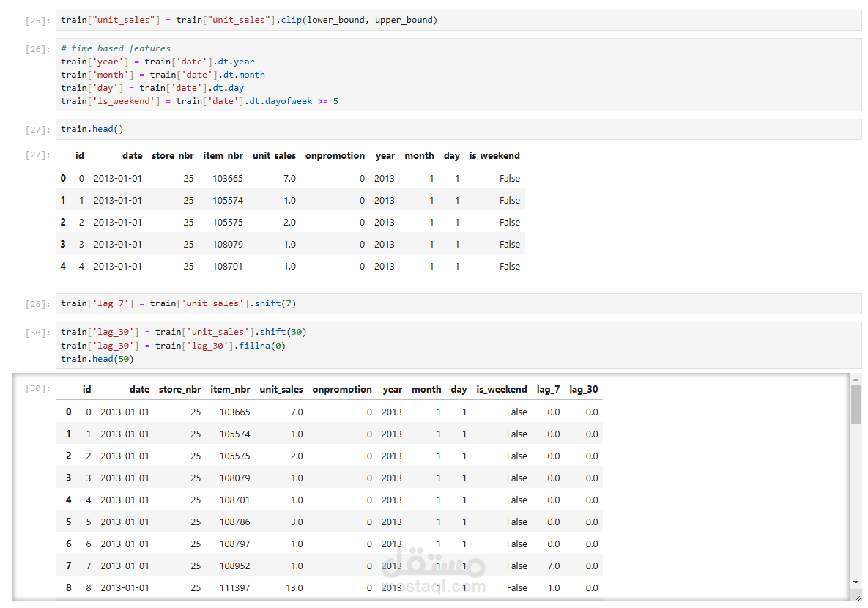The height and width of the screenshot is (608, 868).
Task: Click the [26]: input cell prompt
Action: point(37,49)
